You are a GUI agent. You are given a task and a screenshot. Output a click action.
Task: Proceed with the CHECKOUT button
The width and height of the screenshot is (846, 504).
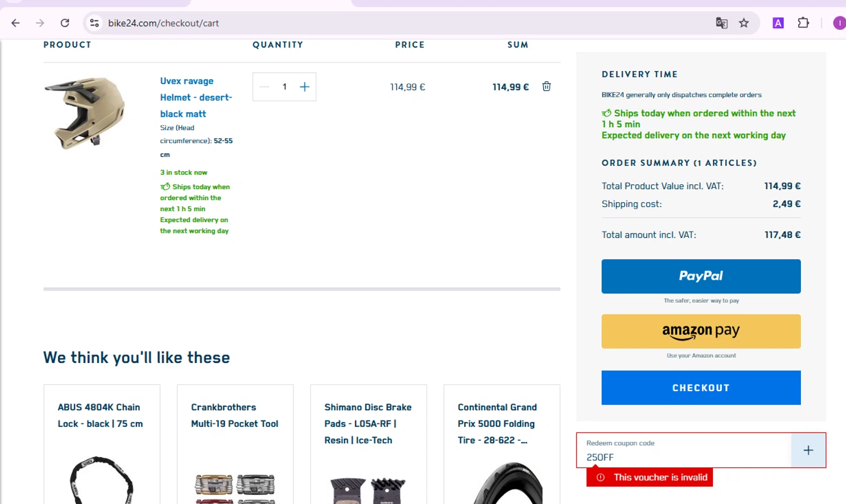click(701, 388)
